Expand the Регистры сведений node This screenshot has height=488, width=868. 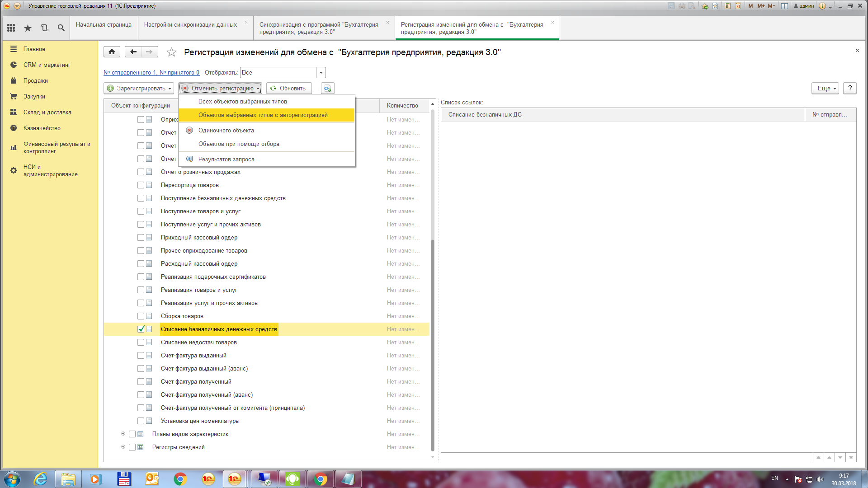tap(123, 447)
